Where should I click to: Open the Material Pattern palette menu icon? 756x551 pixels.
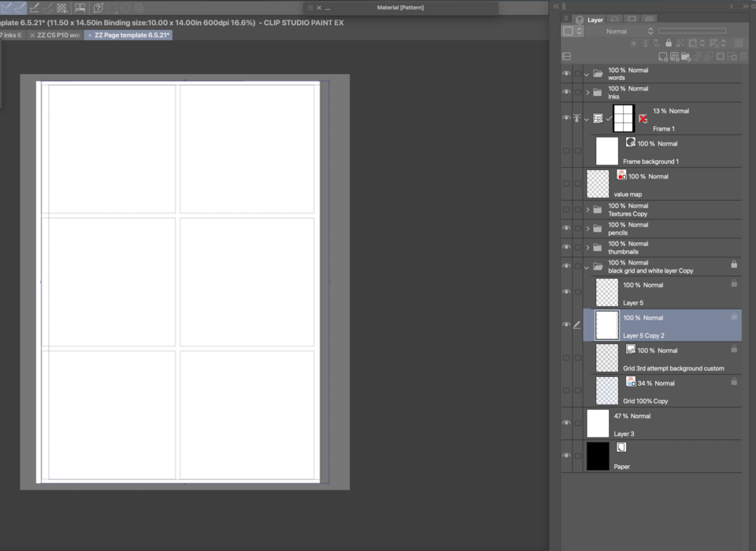310,8
